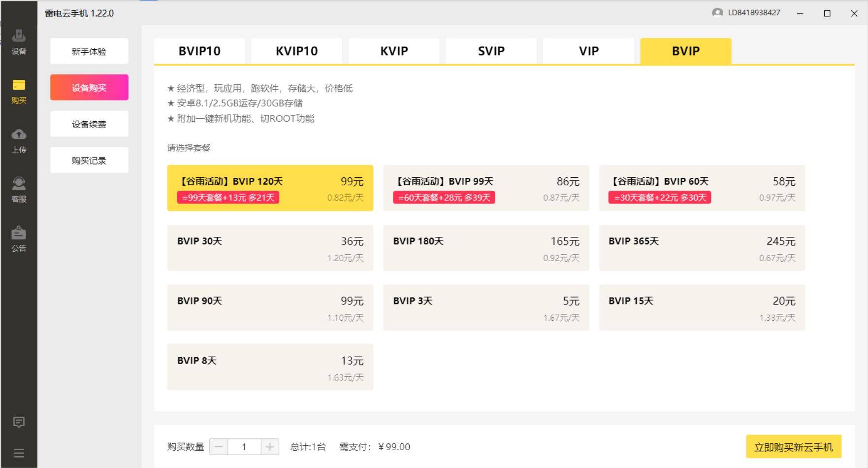Switch to the KVIP tab
Image resolution: width=868 pixels, height=468 pixels.
[394, 51]
